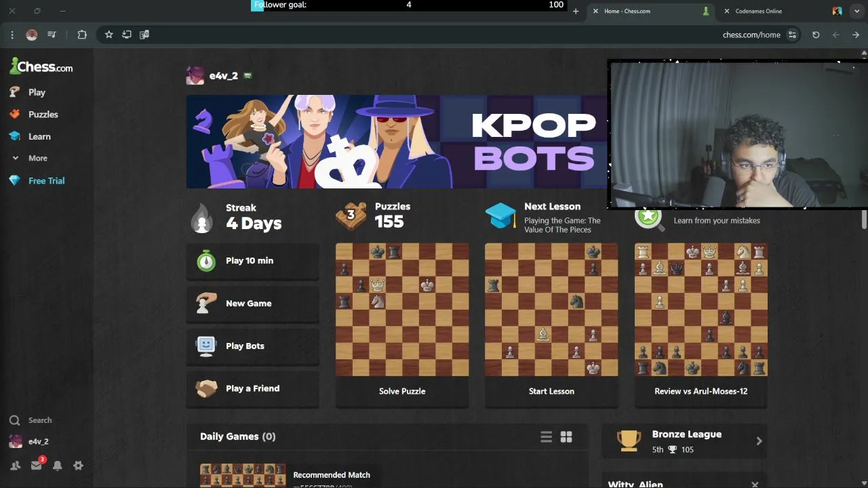Click the left-pointing arrow navigation button
The image size is (868, 488).
(x=835, y=35)
